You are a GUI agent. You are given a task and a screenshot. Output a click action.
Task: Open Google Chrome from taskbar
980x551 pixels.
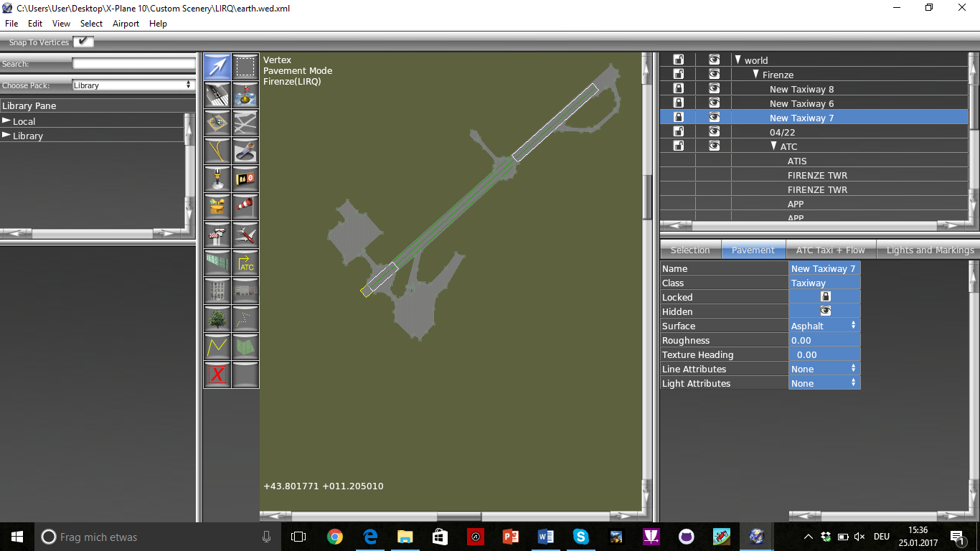[x=335, y=537]
